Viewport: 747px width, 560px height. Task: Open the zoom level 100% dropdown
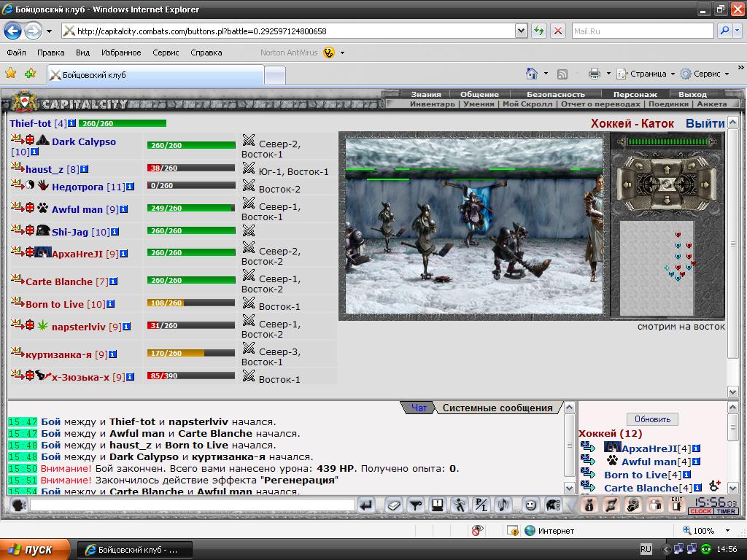coord(727,531)
